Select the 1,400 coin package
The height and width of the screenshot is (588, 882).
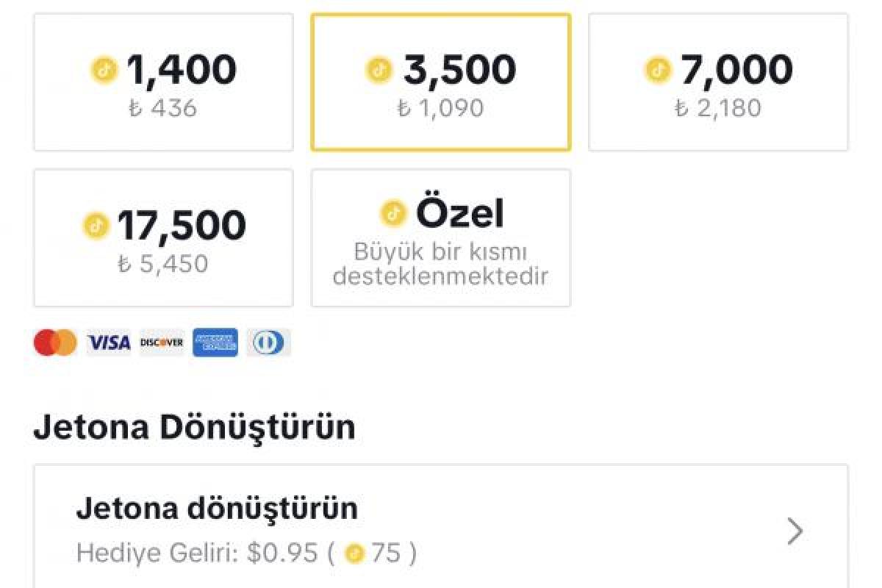[163, 82]
